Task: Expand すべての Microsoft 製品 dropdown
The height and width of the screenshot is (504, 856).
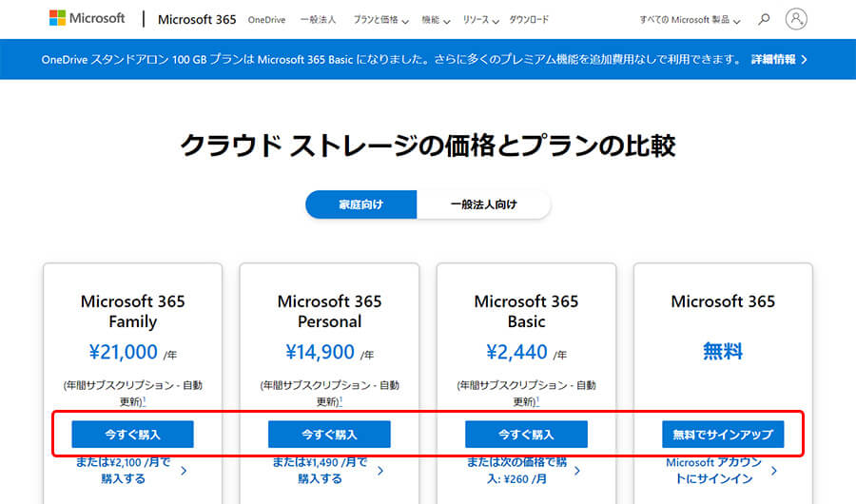Action: coord(690,20)
